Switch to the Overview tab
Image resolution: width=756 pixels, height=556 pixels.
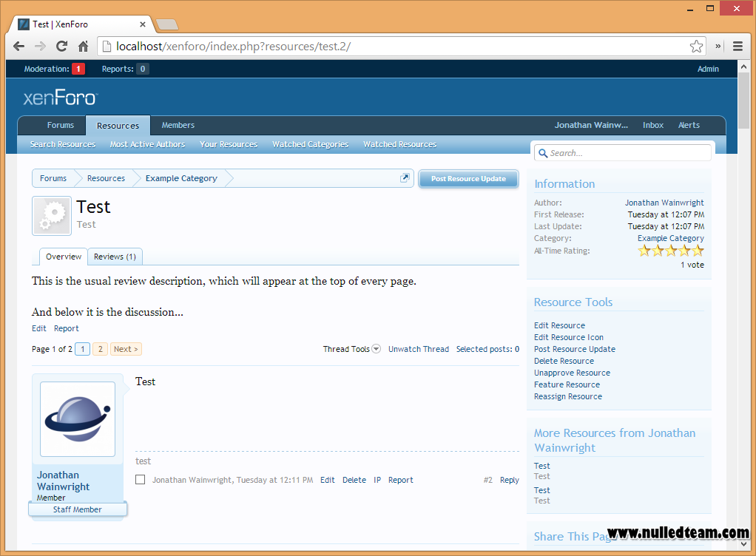[64, 257]
